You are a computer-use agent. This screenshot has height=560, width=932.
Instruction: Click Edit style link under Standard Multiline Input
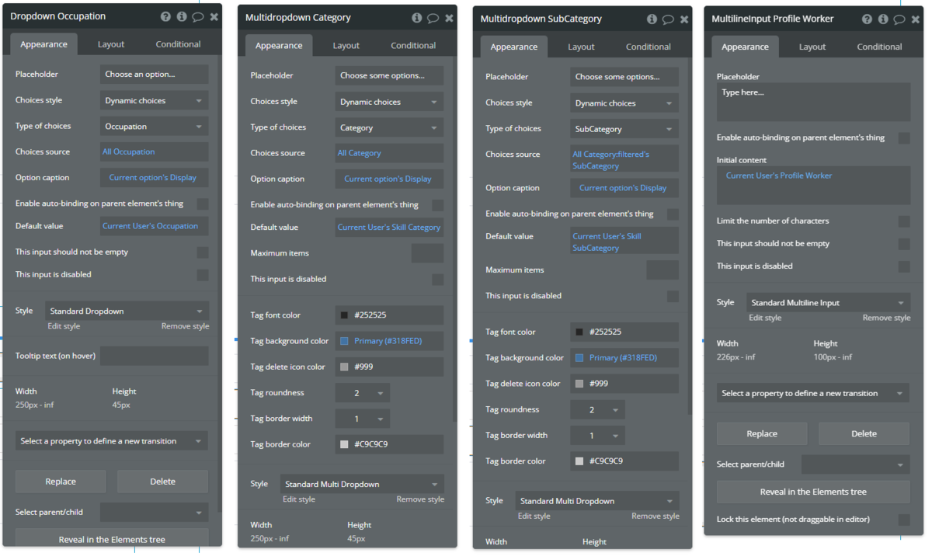(765, 318)
